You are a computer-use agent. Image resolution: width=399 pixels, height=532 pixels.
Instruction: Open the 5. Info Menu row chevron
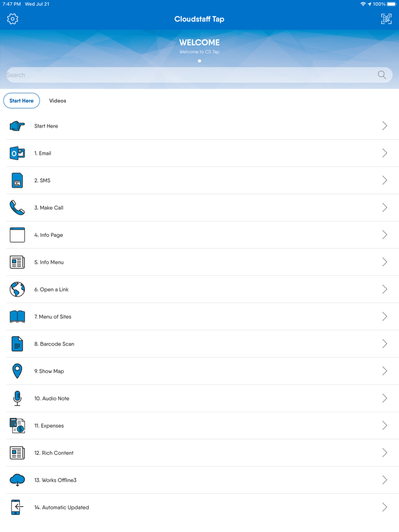tap(384, 262)
